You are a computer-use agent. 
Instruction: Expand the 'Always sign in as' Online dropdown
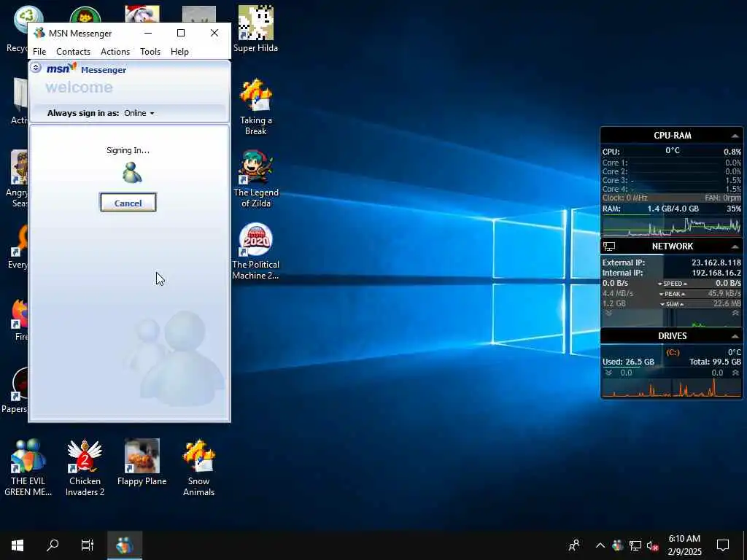(139, 113)
